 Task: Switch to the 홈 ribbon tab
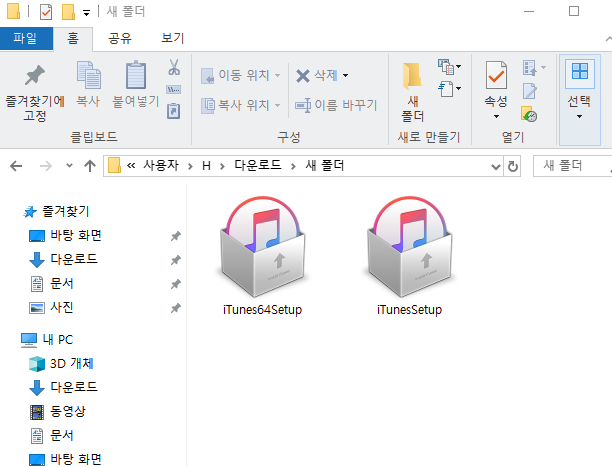[x=73, y=39]
